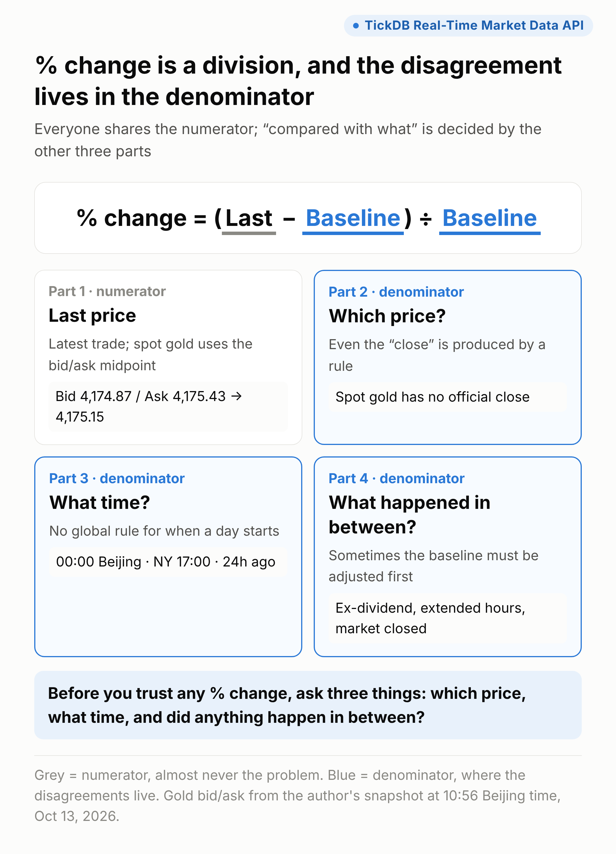
Task: Click the Part 4 denominator label
Action: [x=396, y=478]
